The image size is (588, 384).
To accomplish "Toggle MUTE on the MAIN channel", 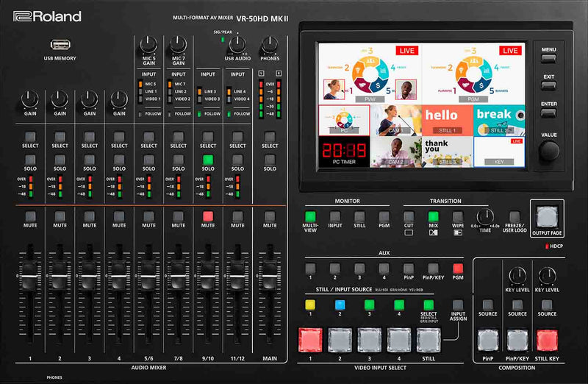I will point(270,216).
